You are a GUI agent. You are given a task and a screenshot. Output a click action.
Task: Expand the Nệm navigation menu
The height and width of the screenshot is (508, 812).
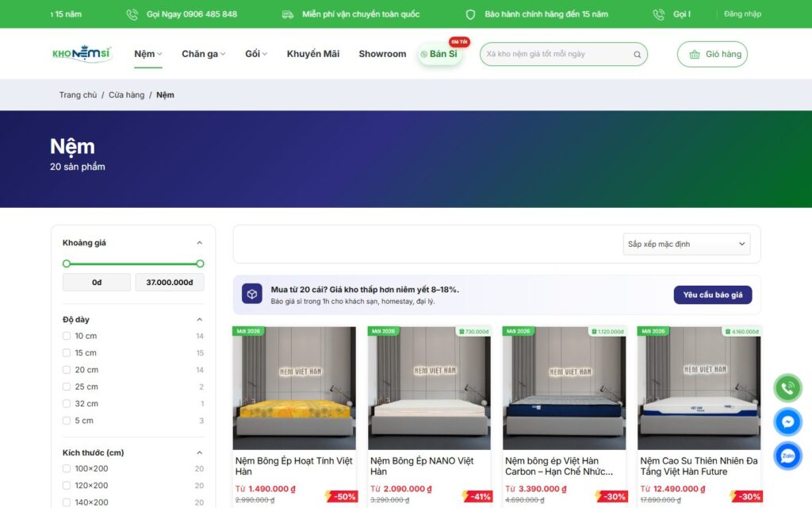click(148, 54)
